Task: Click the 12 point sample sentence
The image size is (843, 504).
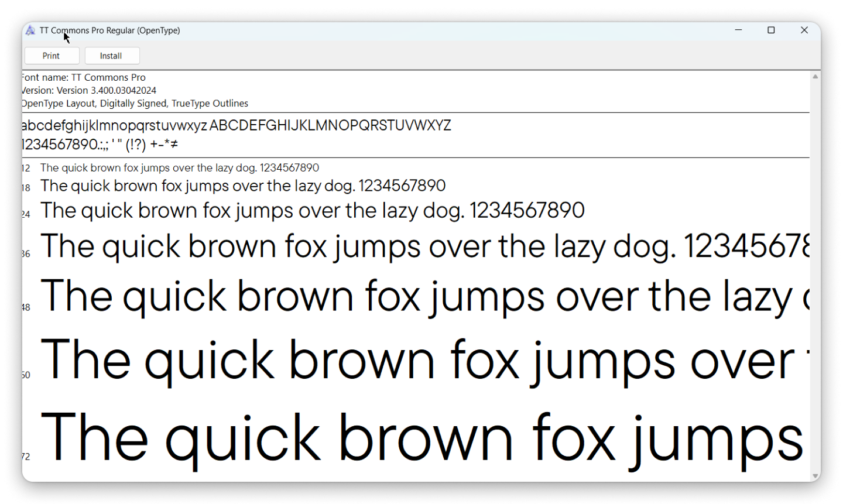Action: (x=180, y=168)
